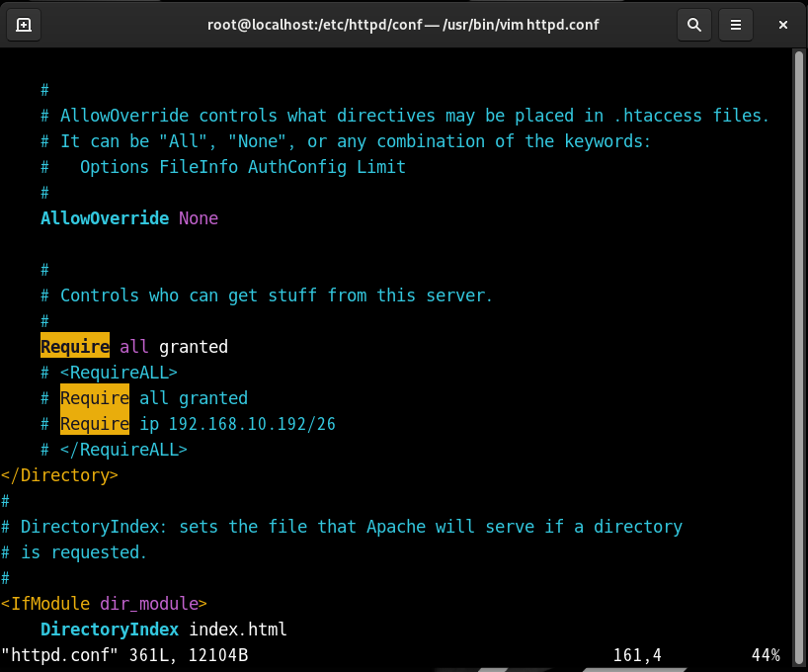Screen dimensions: 808x672
Task: Open a new terminal tab
Action: tap(24, 25)
